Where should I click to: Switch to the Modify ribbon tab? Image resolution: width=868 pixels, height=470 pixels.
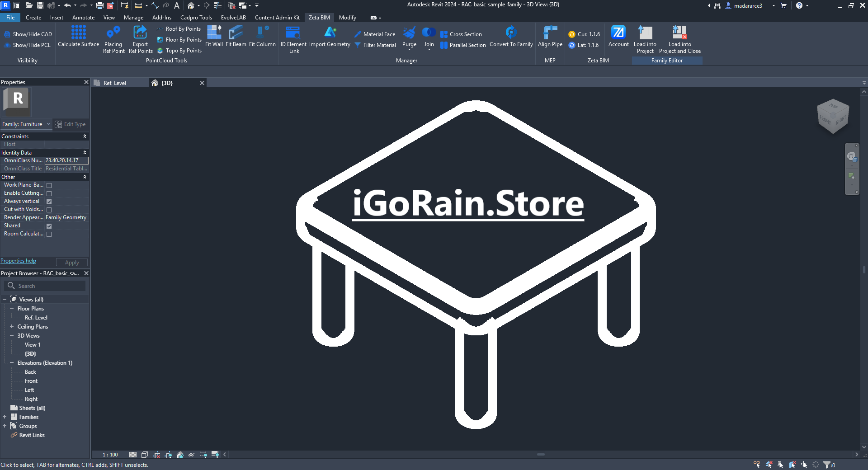tap(347, 17)
